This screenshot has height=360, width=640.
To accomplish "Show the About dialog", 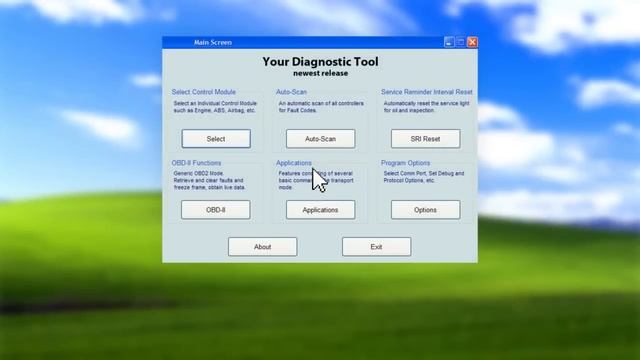I will [x=262, y=247].
